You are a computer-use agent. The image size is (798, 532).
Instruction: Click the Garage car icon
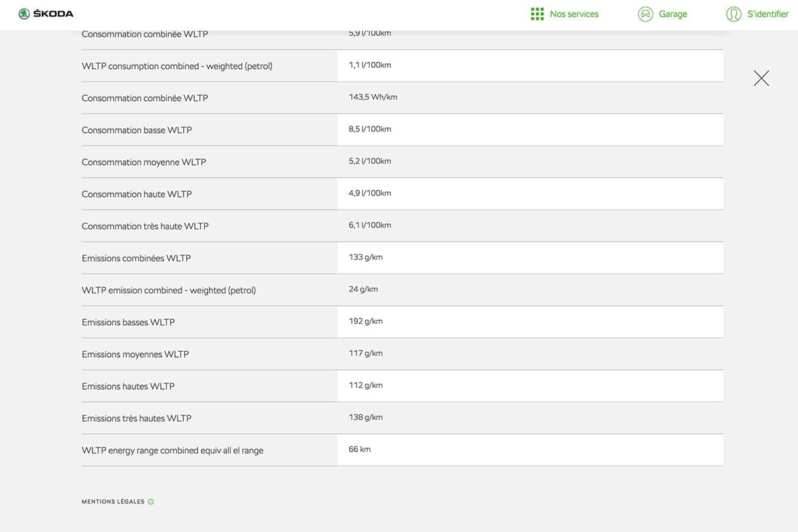pos(645,14)
